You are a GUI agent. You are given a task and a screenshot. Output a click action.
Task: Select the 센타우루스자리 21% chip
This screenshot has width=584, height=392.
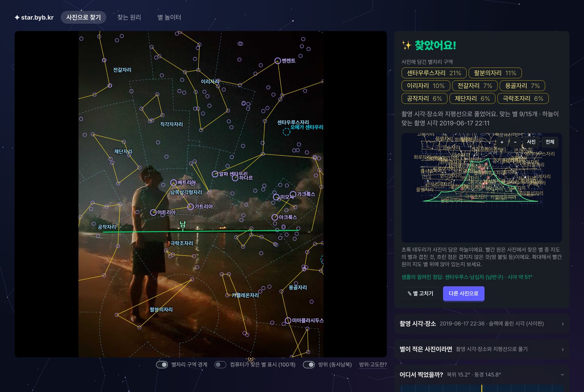[x=434, y=73]
